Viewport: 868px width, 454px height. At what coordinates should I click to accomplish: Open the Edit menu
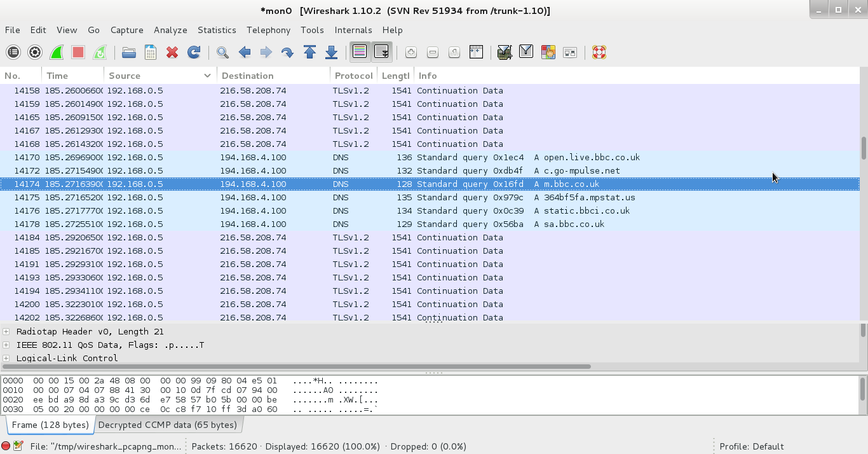tap(38, 30)
